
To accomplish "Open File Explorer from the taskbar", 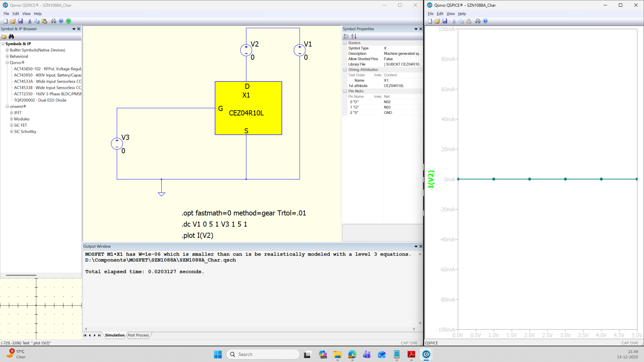I will (337, 354).
